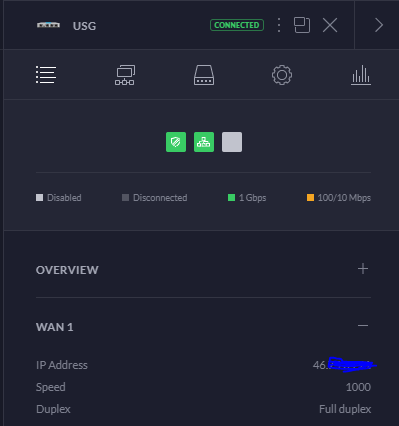399x426 pixels.
Task: Click the 100/10 Mbps legend text
Action: point(344,198)
